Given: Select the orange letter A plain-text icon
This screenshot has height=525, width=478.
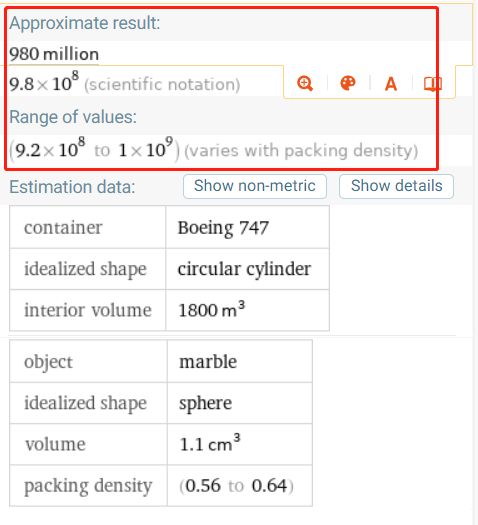Looking at the screenshot, I should pyautogui.click(x=391, y=84).
